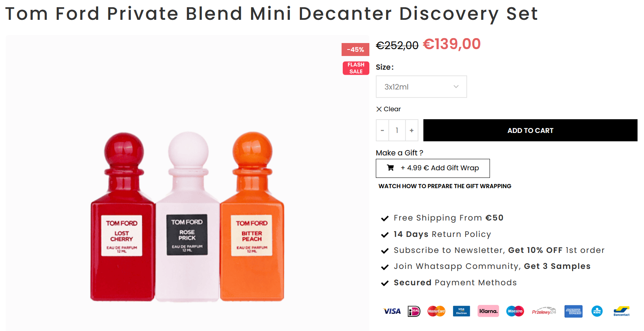Increase quantity with the plus button
Screen dimensions: 644x331
(x=412, y=130)
